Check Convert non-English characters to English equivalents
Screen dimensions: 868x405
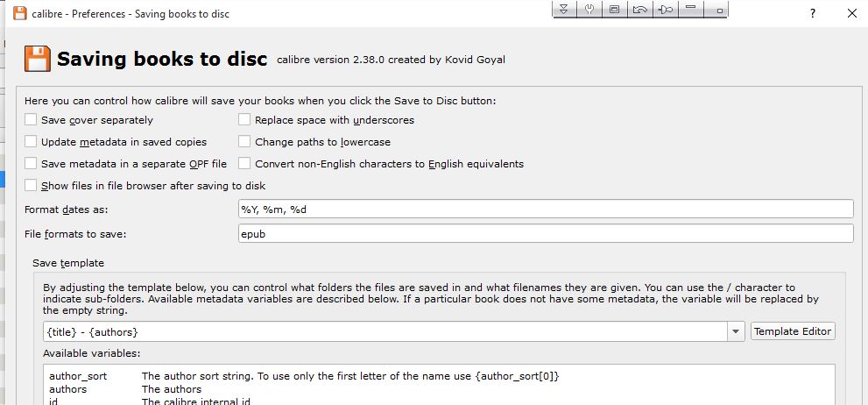[245, 164]
